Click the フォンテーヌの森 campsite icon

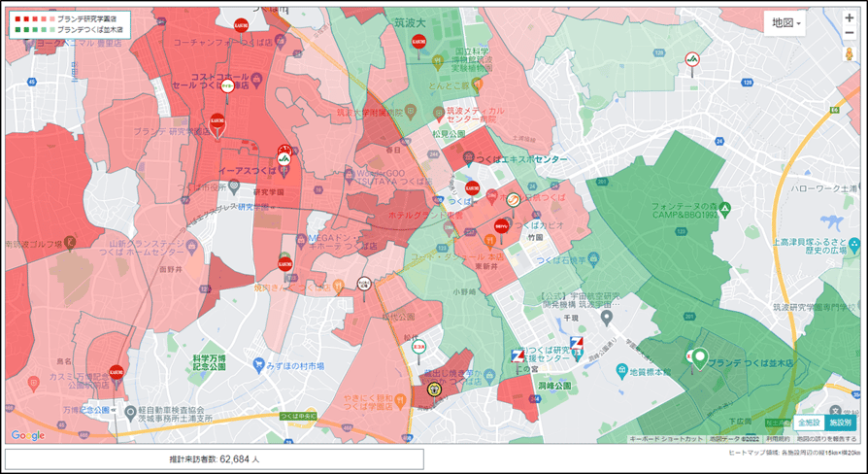725,209
